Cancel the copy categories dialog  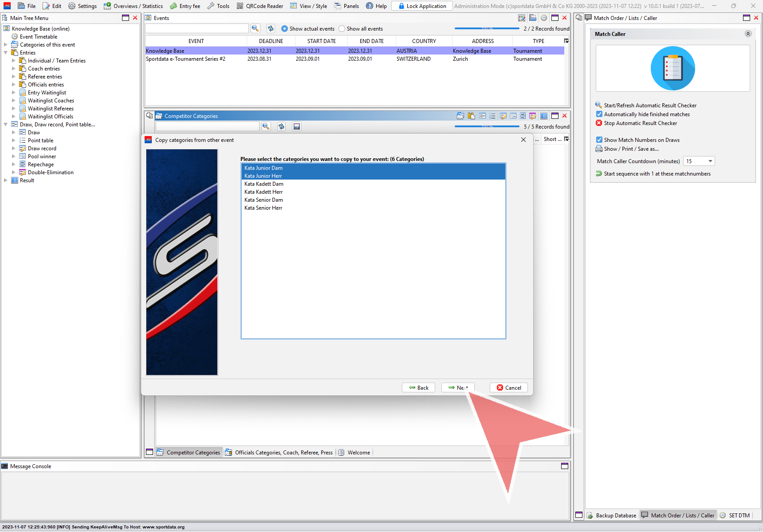coord(509,387)
